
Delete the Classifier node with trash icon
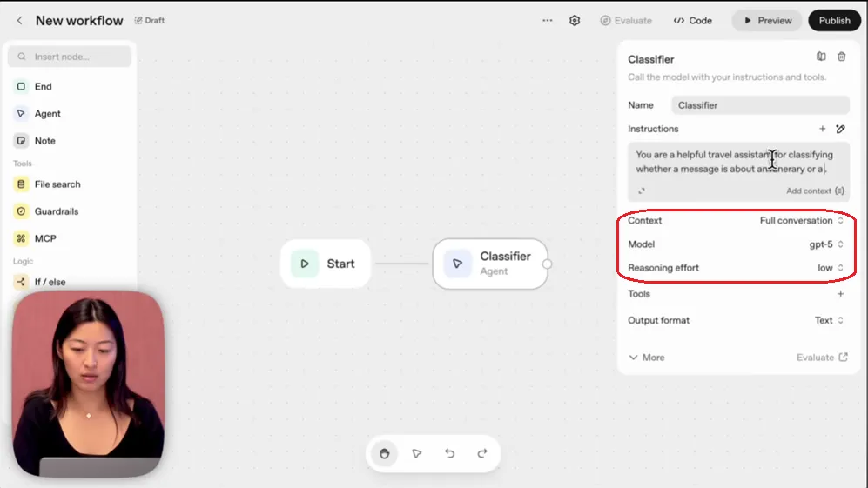click(841, 57)
